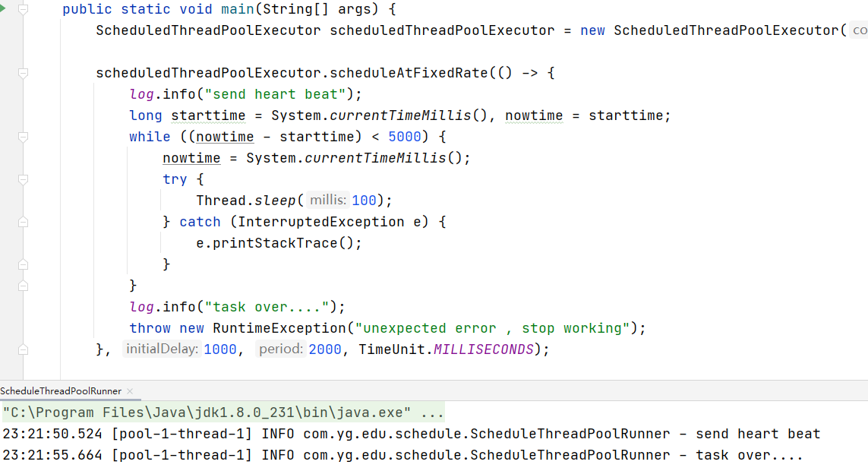Image resolution: width=868 pixels, height=471 pixels.
Task: Click the 100 value in Thread.sleep
Action: click(365, 201)
